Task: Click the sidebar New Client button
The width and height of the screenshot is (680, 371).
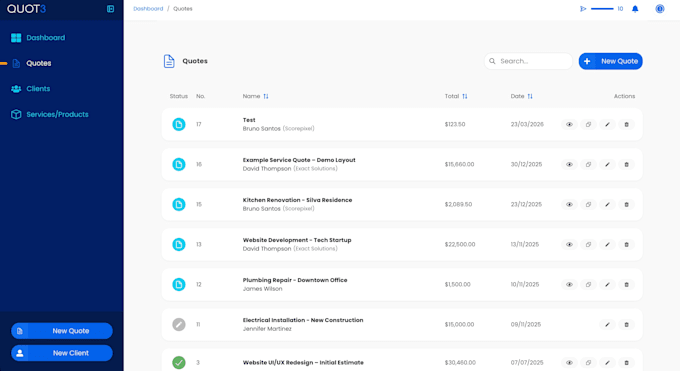Action: (62, 353)
